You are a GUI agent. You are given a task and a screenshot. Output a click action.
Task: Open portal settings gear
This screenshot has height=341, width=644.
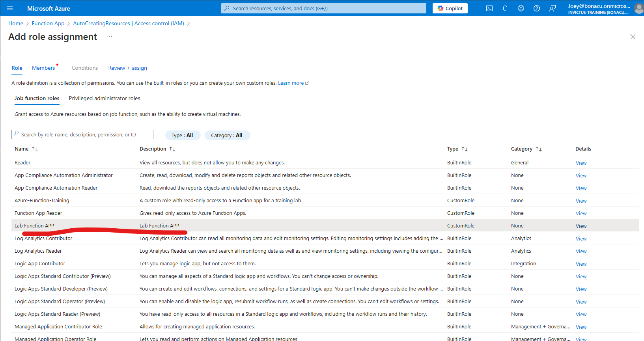point(521,8)
